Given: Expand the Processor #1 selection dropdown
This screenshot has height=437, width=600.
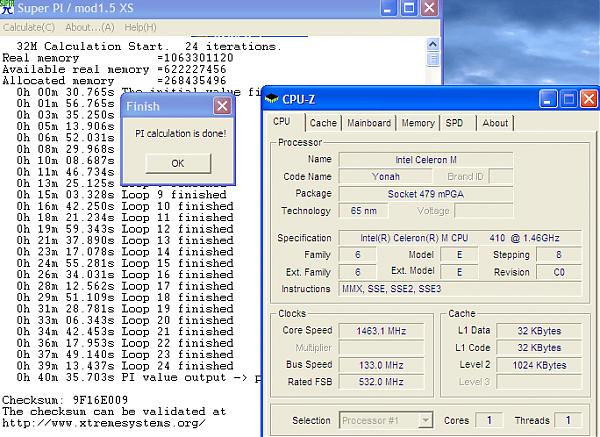Looking at the screenshot, I should click(x=425, y=421).
